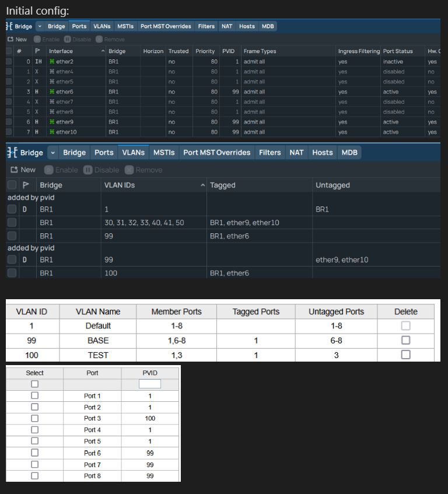Click the ether2 interface port icon
448x494 pixels.
tap(52, 61)
